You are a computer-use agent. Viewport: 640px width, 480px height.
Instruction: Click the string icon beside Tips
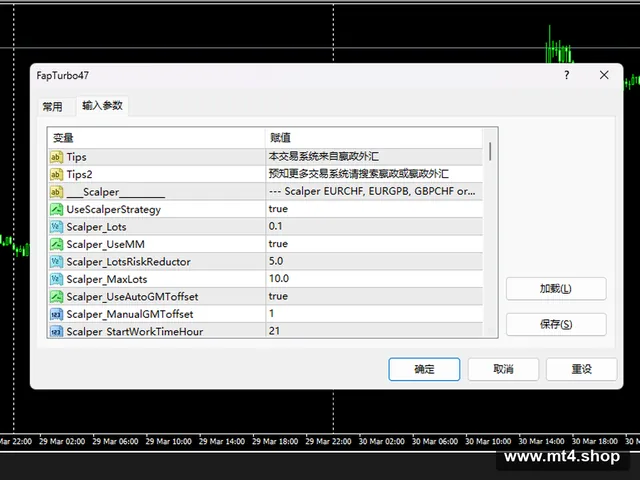pos(56,157)
